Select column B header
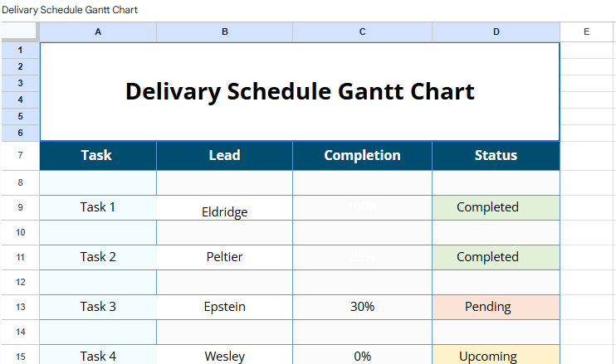Image resolution: width=616 pixels, height=364 pixels. point(224,32)
